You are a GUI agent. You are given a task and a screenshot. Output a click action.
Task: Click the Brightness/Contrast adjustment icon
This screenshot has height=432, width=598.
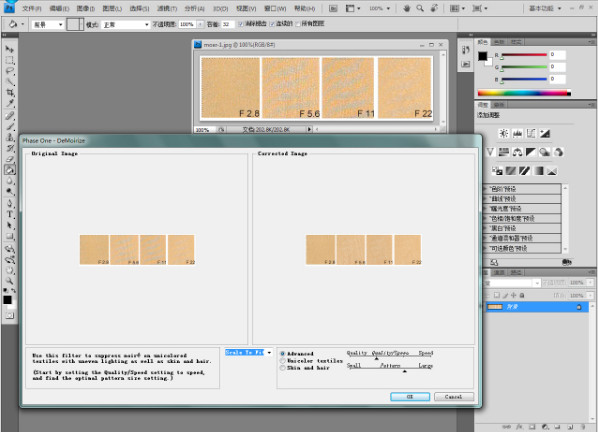click(x=504, y=133)
